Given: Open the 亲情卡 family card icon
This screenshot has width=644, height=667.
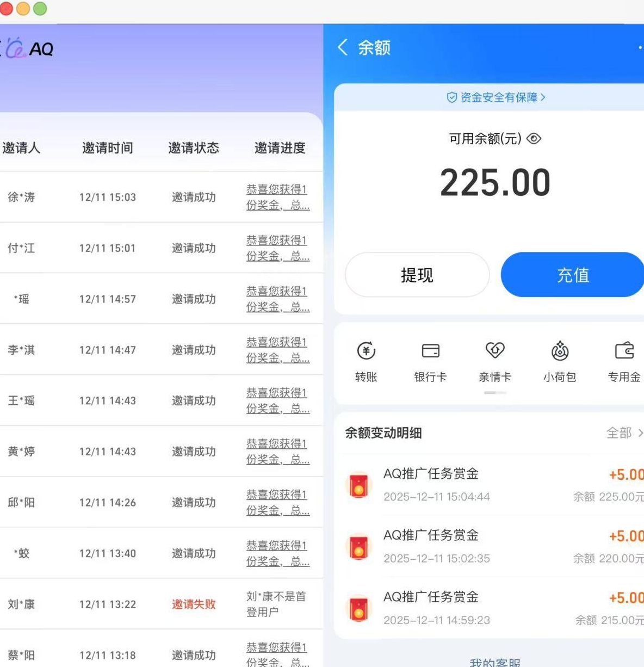Looking at the screenshot, I should click(494, 351).
